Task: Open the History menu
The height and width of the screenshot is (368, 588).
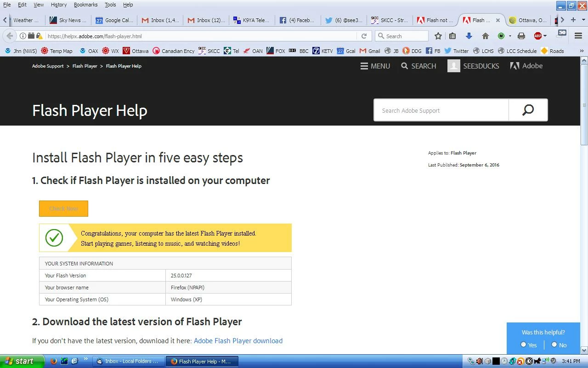Action: click(x=59, y=5)
